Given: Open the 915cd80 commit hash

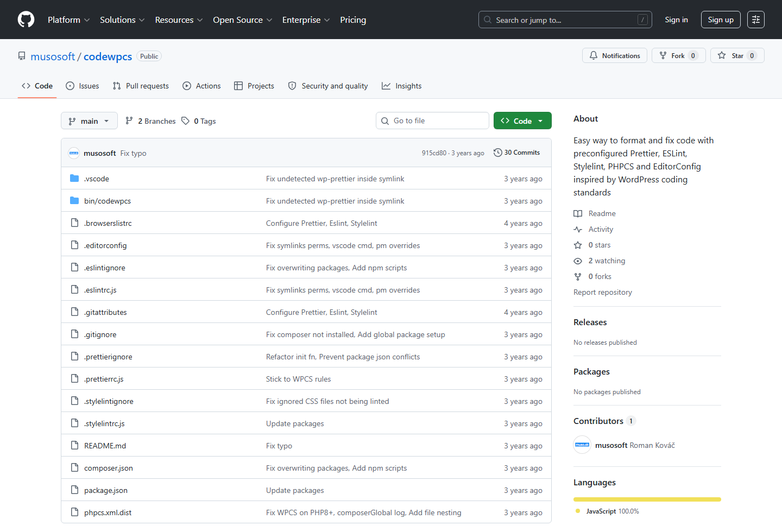Looking at the screenshot, I should click(434, 153).
